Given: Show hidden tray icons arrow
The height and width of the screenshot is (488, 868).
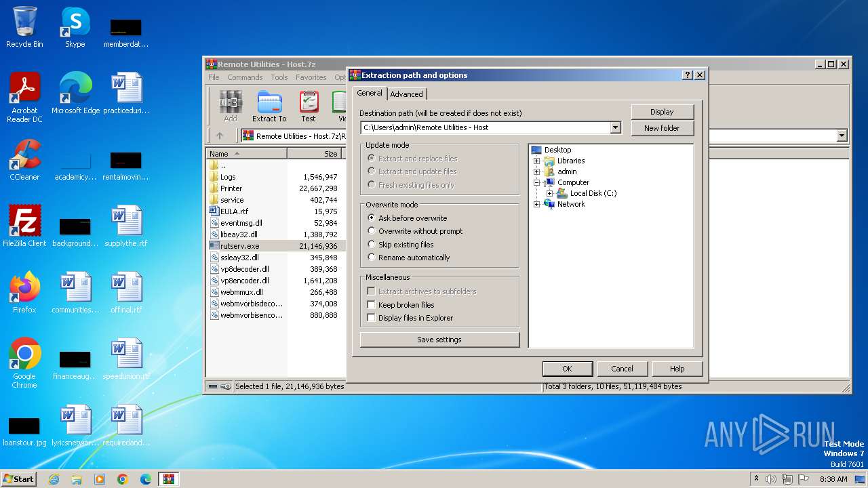Looking at the screenshot, I should [x=756, y=479].
